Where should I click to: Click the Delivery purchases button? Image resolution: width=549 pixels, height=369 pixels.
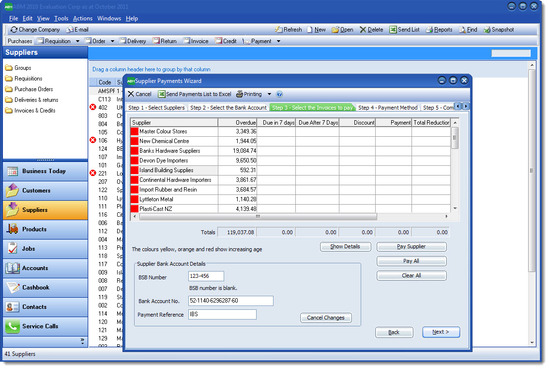pyautogui.click(x=133, y=41)
